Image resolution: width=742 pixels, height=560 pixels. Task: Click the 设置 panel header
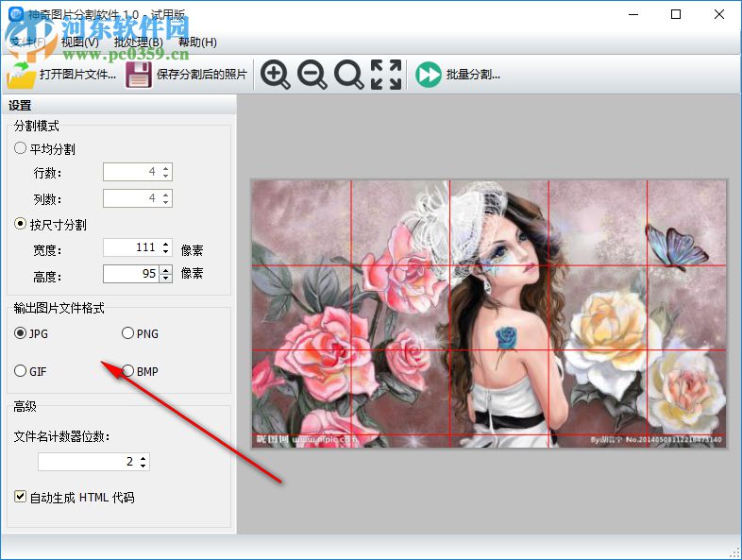tap(118, 105)
